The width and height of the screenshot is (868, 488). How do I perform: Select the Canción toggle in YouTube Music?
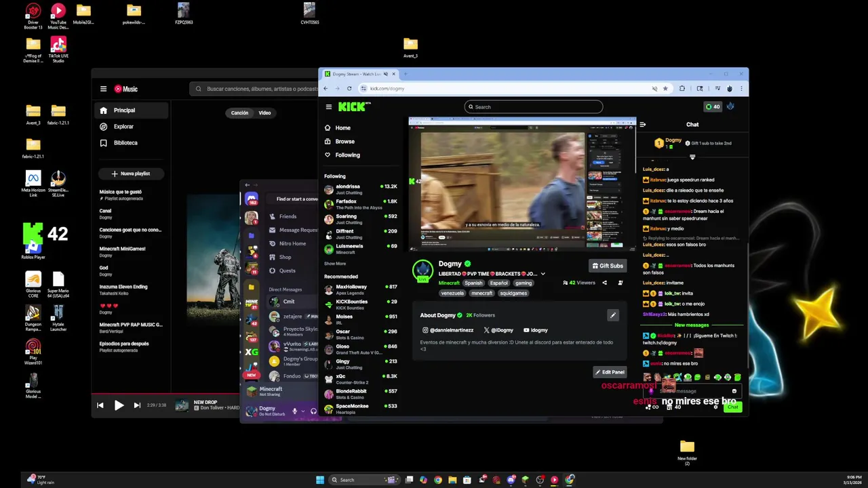point(239,113)
